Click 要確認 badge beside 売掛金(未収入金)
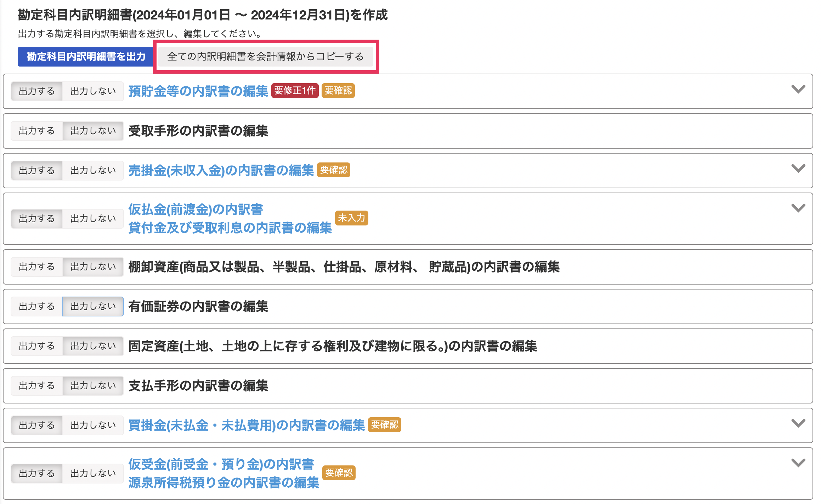Image resolution: width=821 pixels, height=504 pixels. click(334, 170)
